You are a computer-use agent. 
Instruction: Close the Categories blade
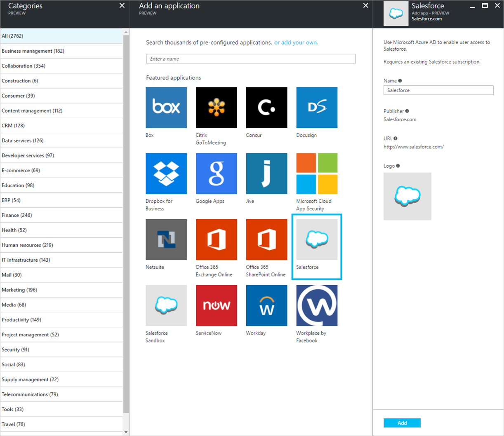122,6
